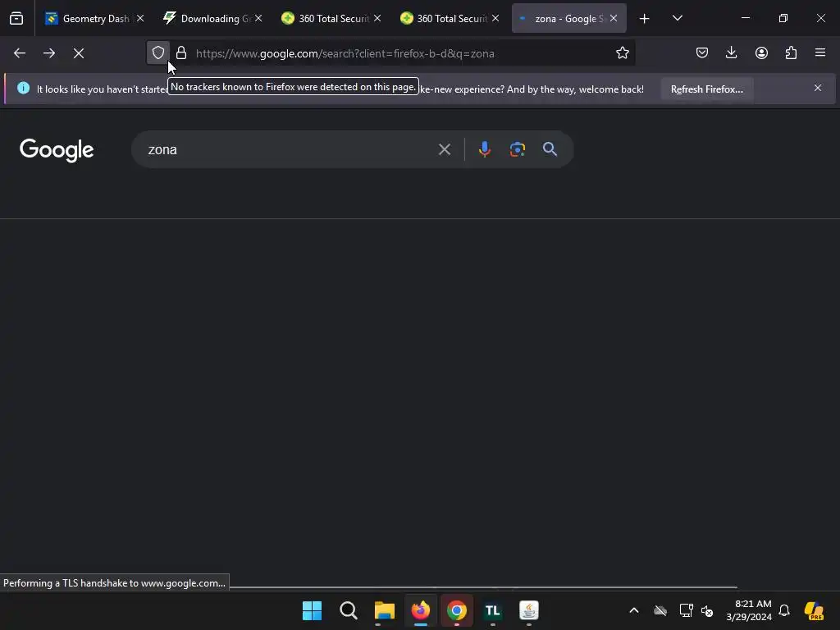Open Windows taskbar search
The width and height of the screenshot is (840, 630).
[348, 610]
